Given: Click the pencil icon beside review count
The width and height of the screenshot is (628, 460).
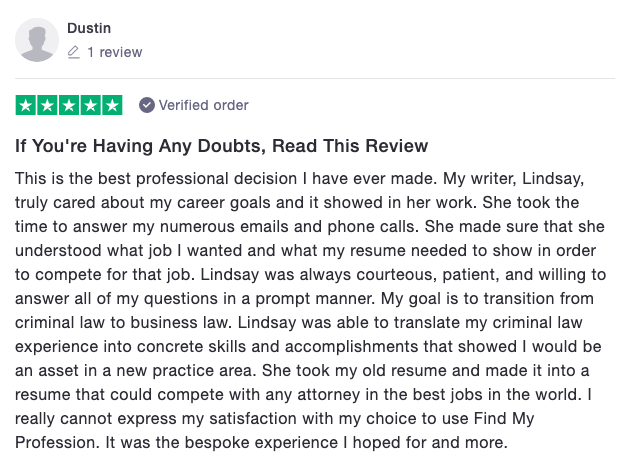Looking at the screenshot, I should click(74, 52).
